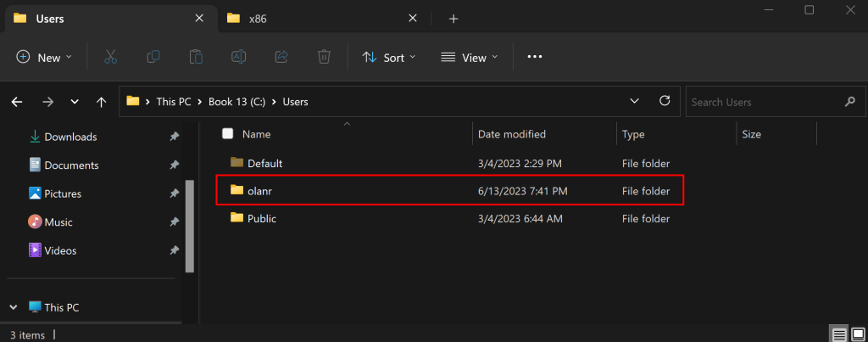Click the New button

[44, 57]
